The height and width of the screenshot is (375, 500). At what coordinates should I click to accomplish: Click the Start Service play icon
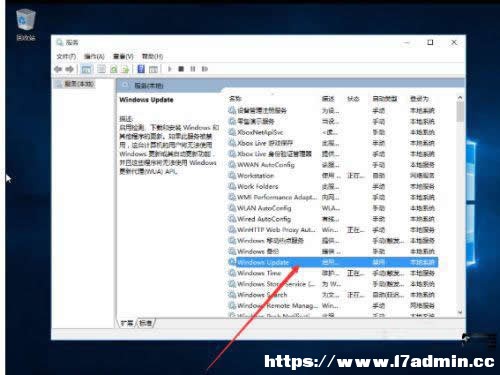pos(170,69)
